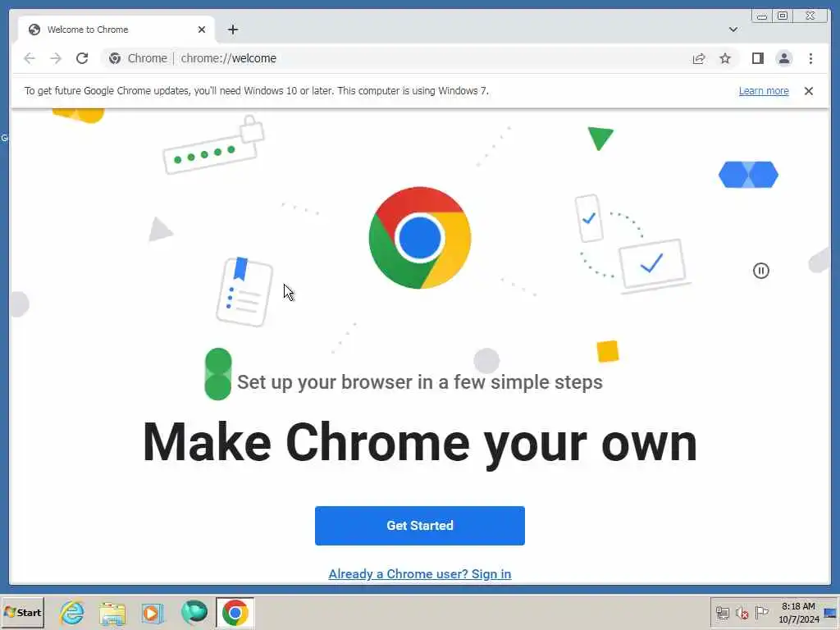Click the Windows 7 update notice text
840x630 pixels.
pos(256,91)
